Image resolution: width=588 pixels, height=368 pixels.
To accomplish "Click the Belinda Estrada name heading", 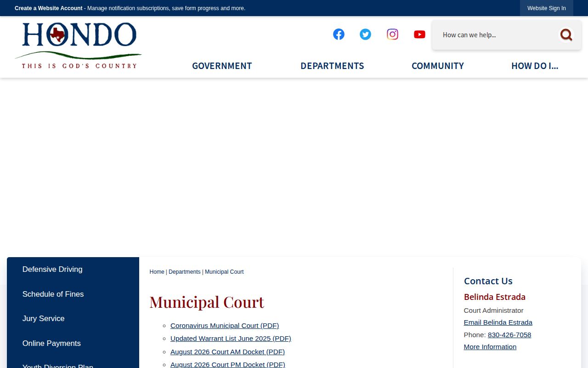I will click(495, 297).
